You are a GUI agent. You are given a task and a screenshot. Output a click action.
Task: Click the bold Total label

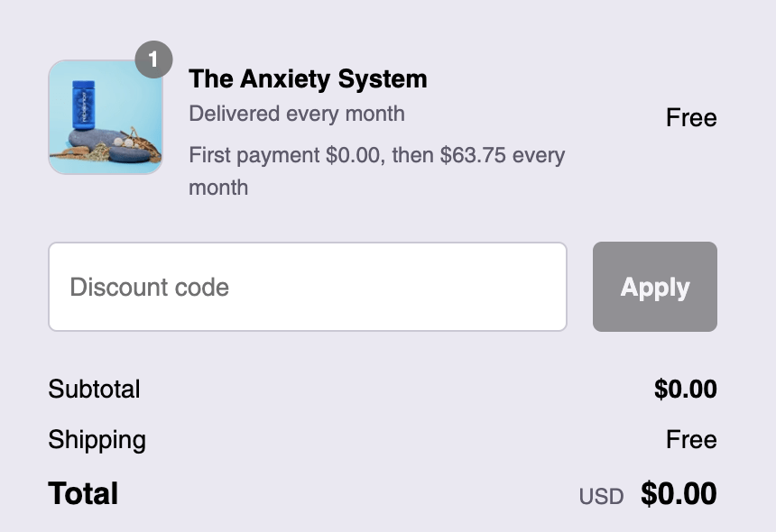tap(83, 493)
